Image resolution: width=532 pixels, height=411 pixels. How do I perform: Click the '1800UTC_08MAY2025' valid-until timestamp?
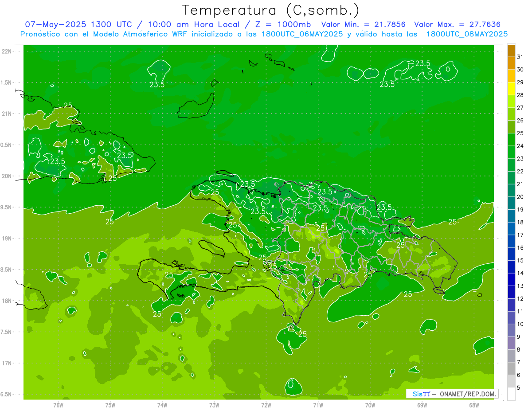(x=467, y=34)
